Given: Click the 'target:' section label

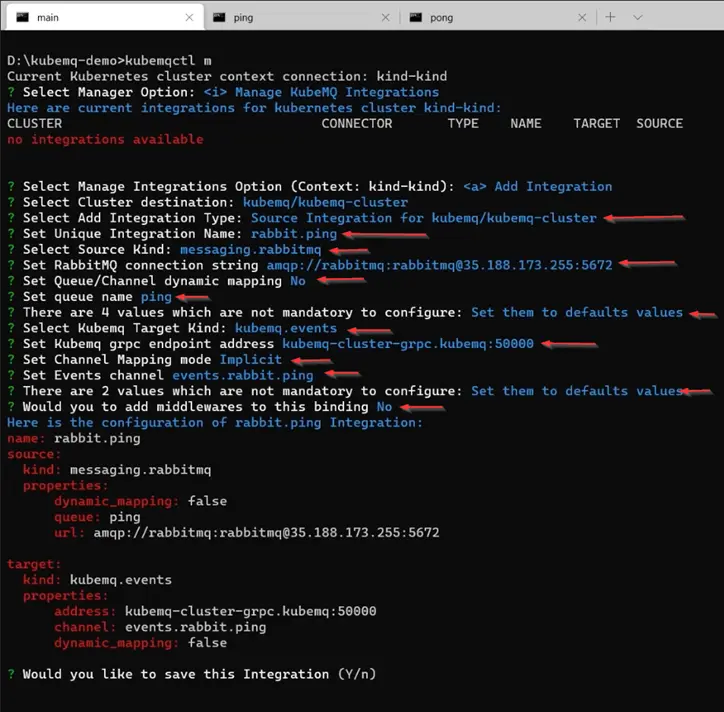Looking at the screenshot, I should tap(34, 564).
